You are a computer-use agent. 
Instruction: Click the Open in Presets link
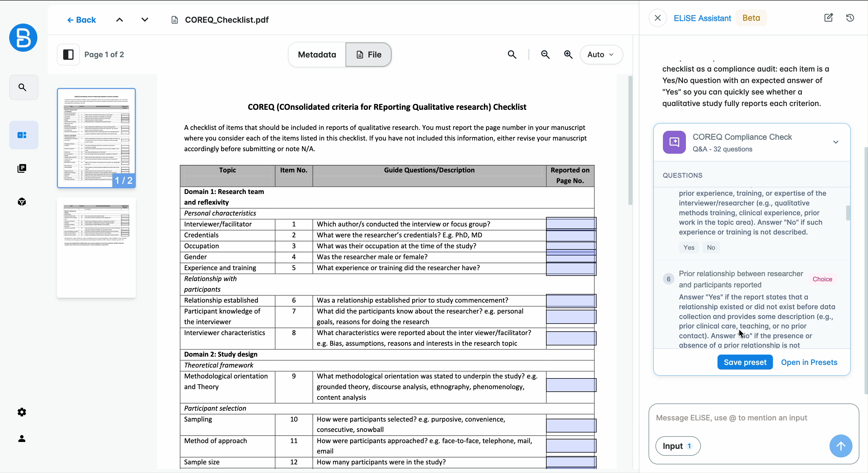click(809, 362)
